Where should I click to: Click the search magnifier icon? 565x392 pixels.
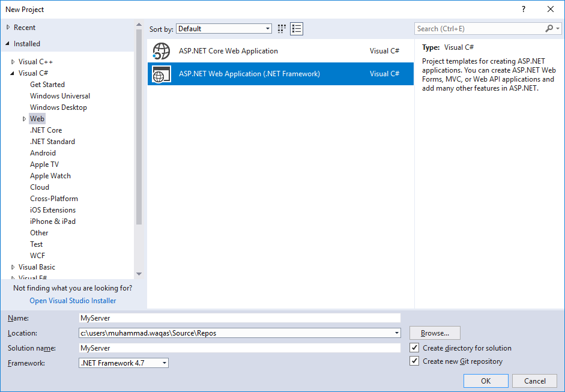click(x=549, y=28)
